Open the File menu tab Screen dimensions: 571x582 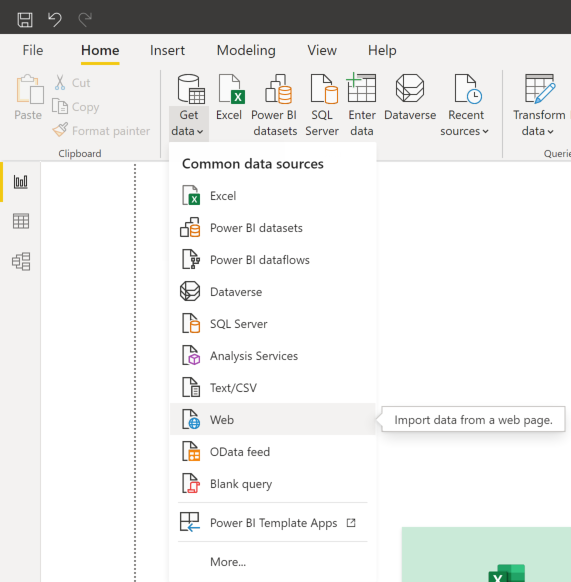33,50
